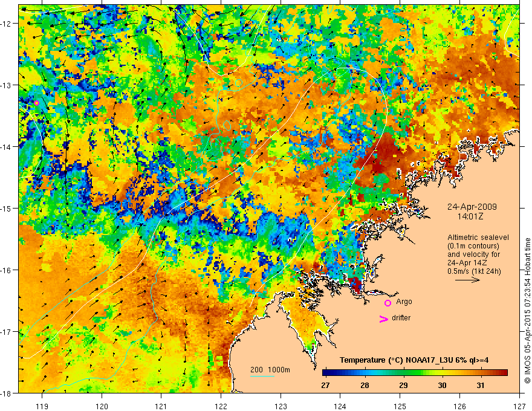The image size is (532, 411).
Task: Click the longitude label 127
Action: point(519,406)
